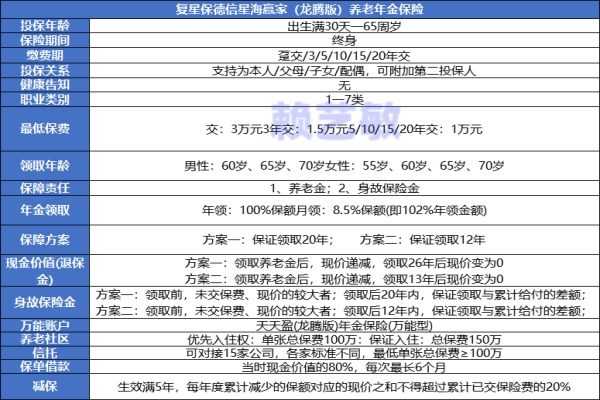The image size is (600, 400).
Task: Select the cell 趸交/3/5/10/15/20年交
Action: click(x=344, y=56)
